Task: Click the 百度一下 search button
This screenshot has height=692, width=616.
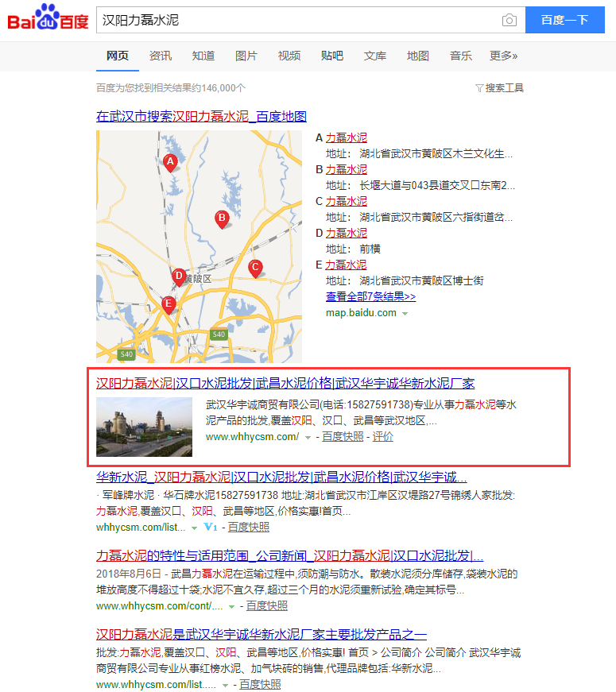Action: (x=565, y=20)
